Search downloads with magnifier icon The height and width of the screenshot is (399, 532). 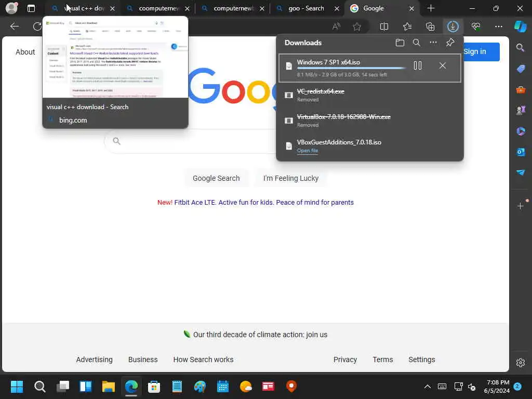417,43
